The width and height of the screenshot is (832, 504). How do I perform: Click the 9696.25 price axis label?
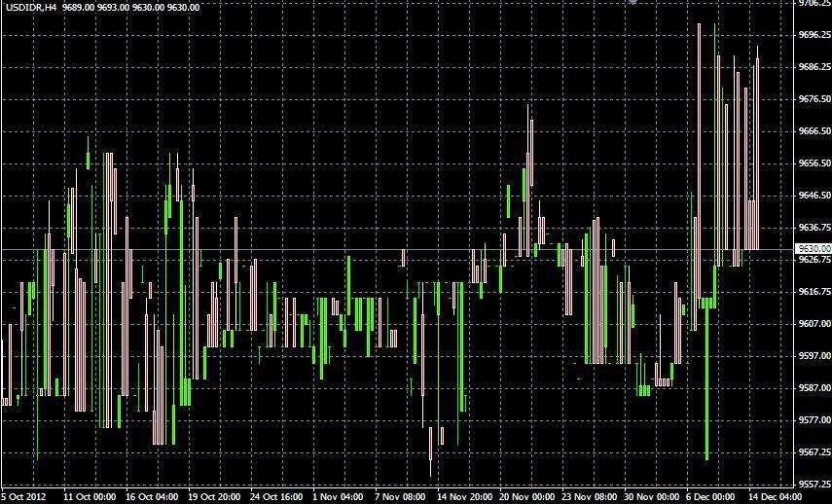[x=814, y=34]
